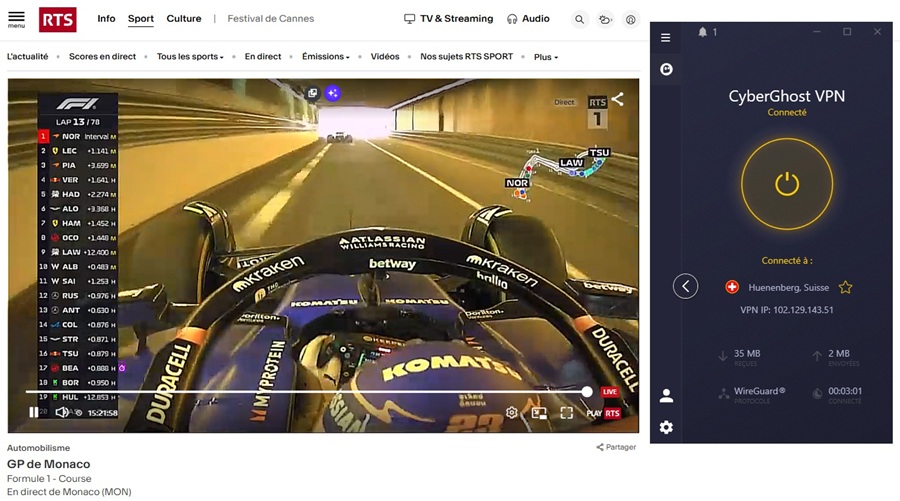Screen dimensions: 900x501
Task: Expand CyberGhost server list arrow
Action: tap(685, 286)
